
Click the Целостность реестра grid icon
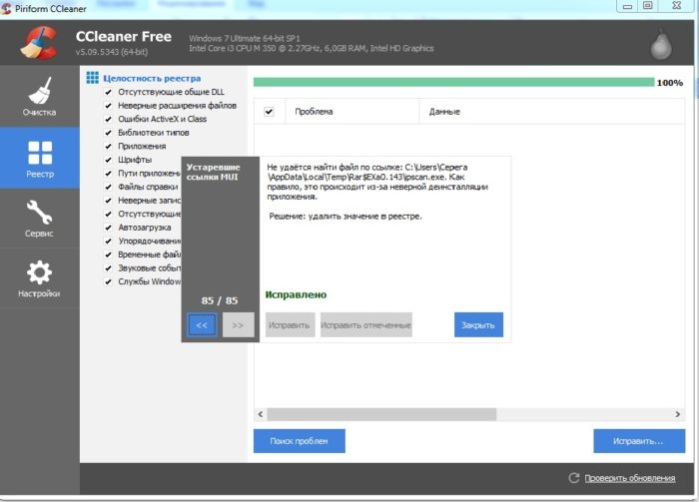pyautogui.click(x=92, y=78)
